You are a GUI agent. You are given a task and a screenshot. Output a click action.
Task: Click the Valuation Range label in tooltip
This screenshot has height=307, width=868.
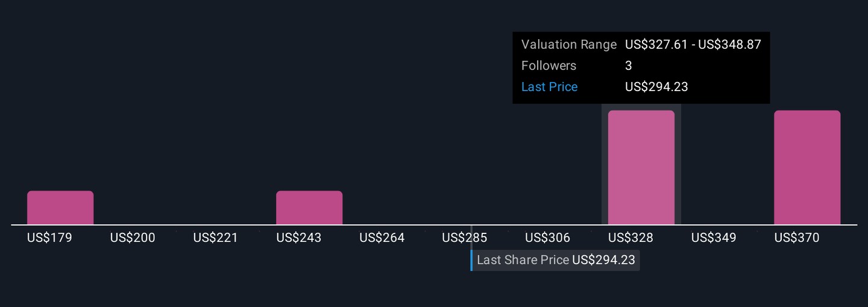[568, 45]
